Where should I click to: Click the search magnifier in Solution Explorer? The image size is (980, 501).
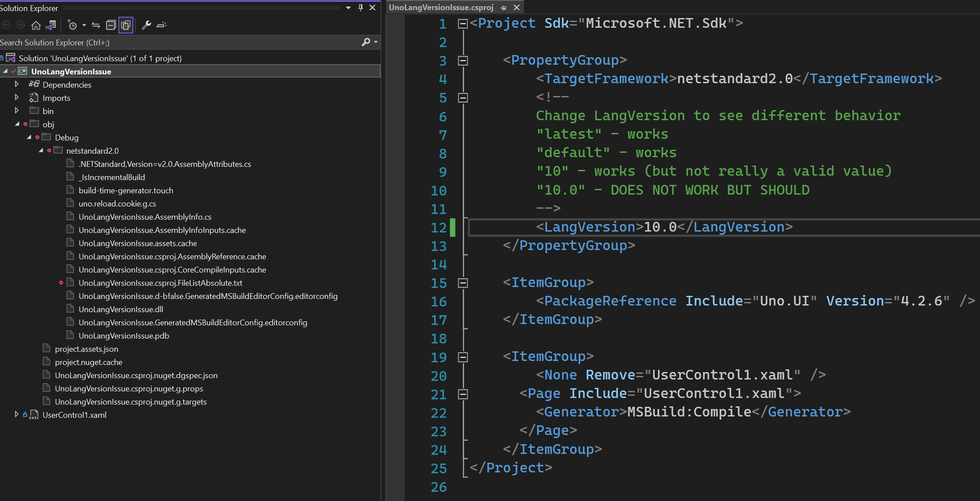coord(366,42)
